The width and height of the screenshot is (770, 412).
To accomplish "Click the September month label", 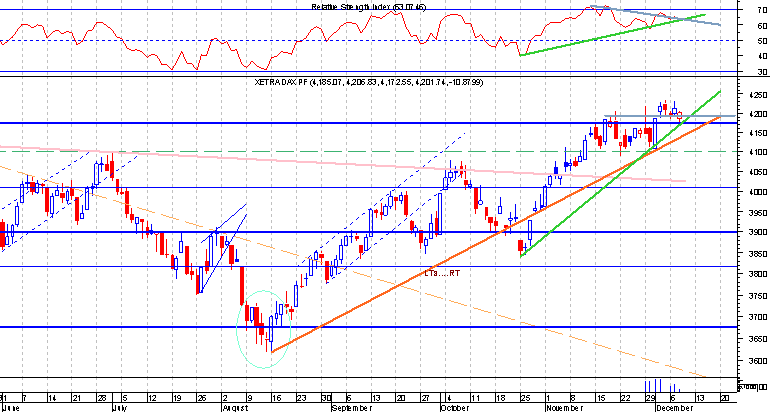I will (x=352, y=408).
